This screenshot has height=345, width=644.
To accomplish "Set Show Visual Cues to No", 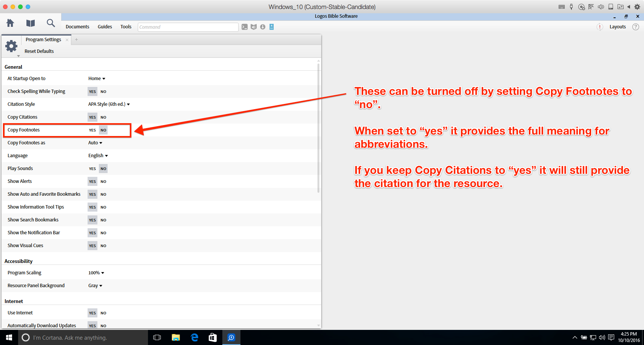I will pyautogui.click(x=103, y=246).
